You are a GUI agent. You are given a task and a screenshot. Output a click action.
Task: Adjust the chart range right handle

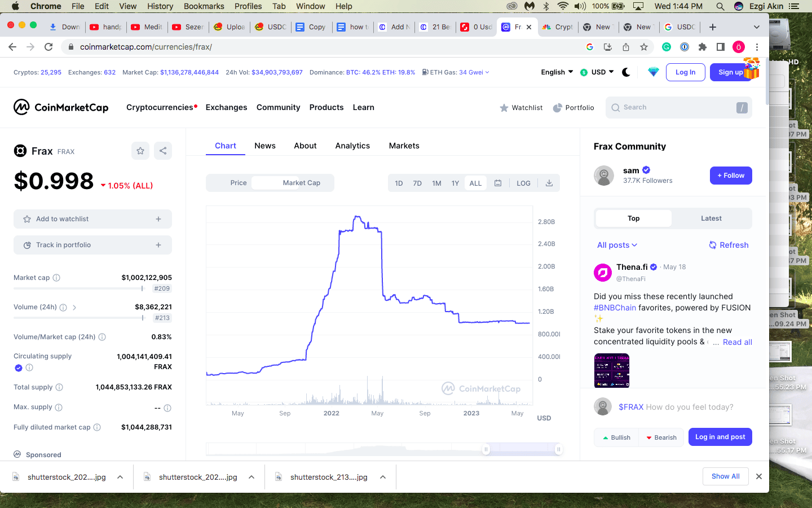tap(558, 449)
